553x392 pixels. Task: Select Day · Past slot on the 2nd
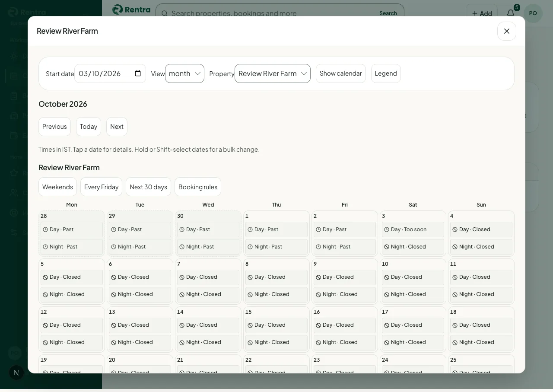point(345,229)
